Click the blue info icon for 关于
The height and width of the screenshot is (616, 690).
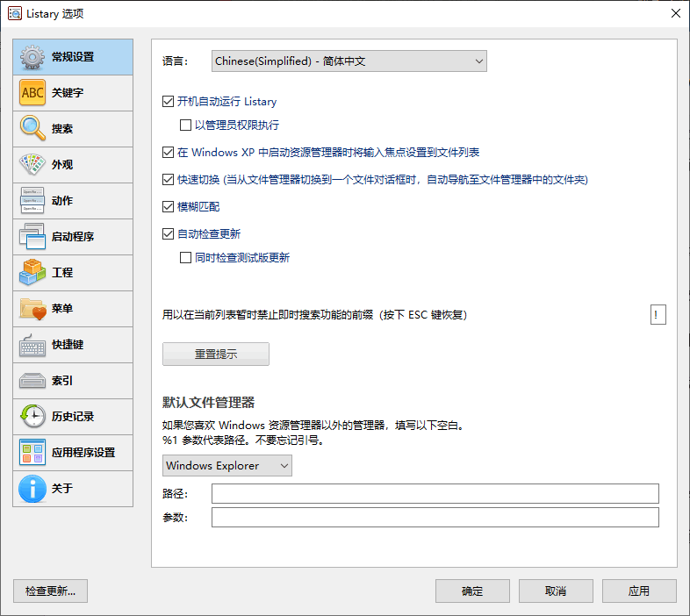(32, 488)
